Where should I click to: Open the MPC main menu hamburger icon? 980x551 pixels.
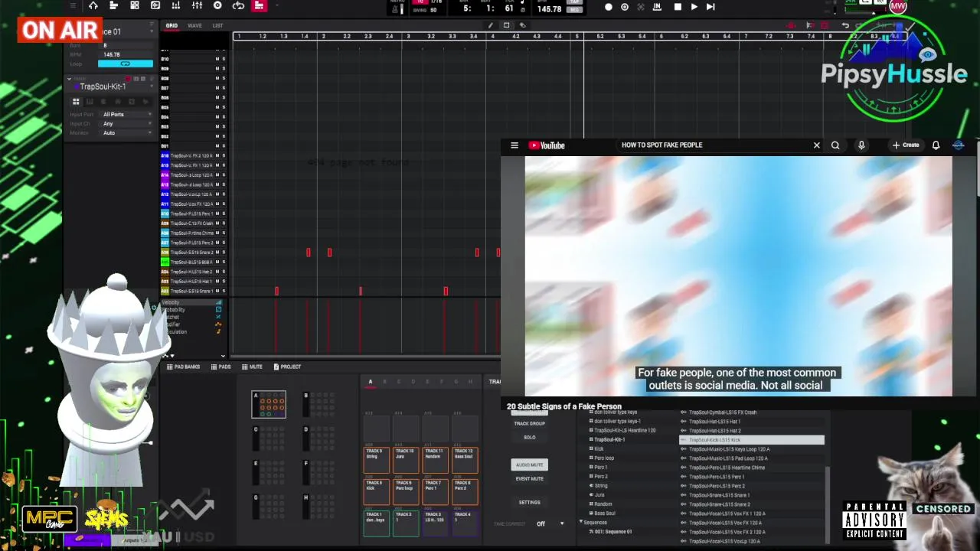pyautogui.click(x=73, y=6)
